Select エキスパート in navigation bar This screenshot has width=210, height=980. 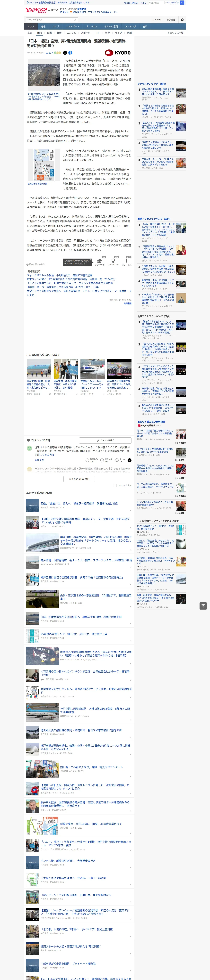coord(72,27)
